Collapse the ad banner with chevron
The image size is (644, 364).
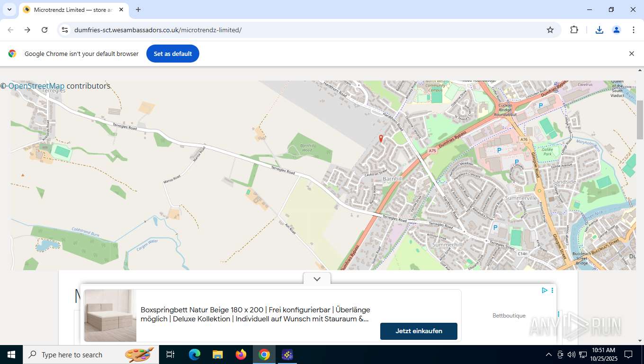[317, 279]
